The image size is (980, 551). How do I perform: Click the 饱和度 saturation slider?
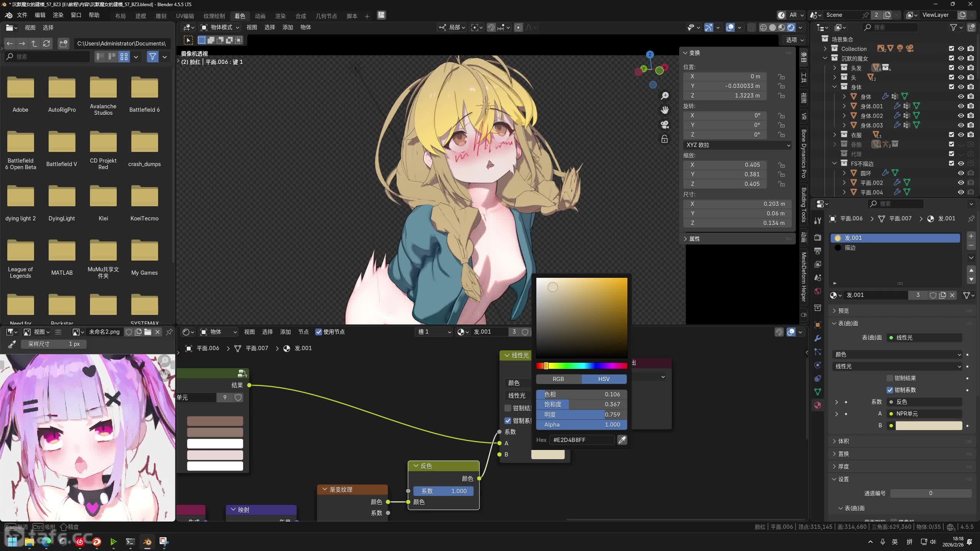point(581,404)
